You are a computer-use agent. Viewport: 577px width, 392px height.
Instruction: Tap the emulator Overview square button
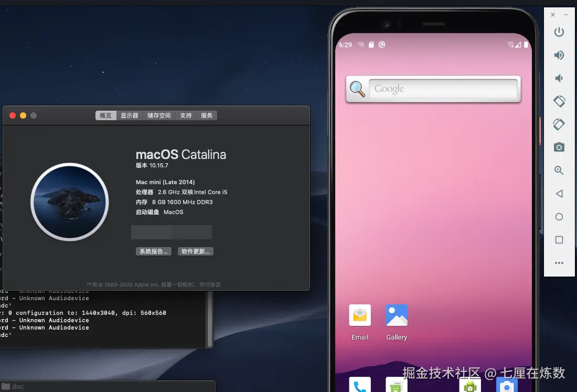tap(559, 240)
